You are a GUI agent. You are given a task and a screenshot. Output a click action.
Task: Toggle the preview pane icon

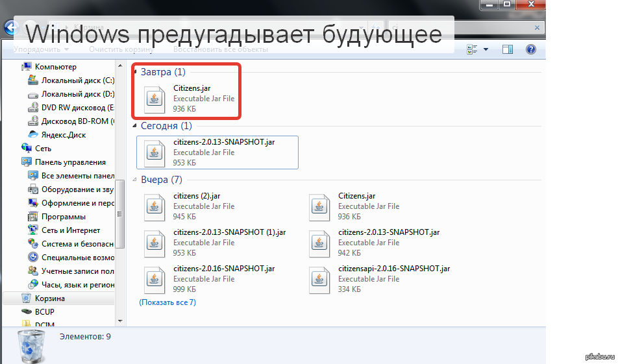pos(508,49)
